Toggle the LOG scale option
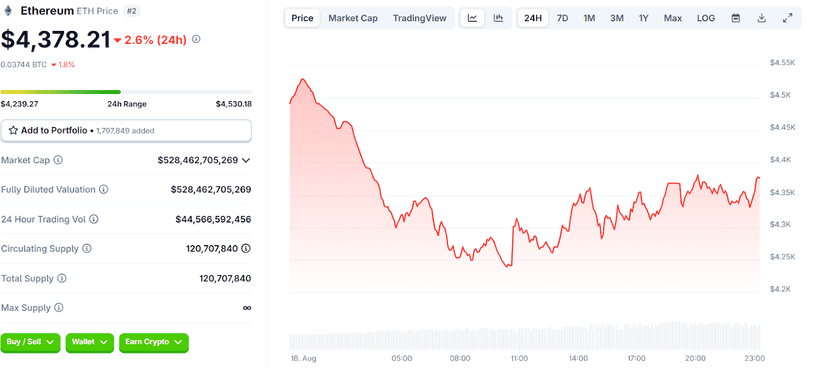This screenshot has width=825, height=368. pos(706,18)
